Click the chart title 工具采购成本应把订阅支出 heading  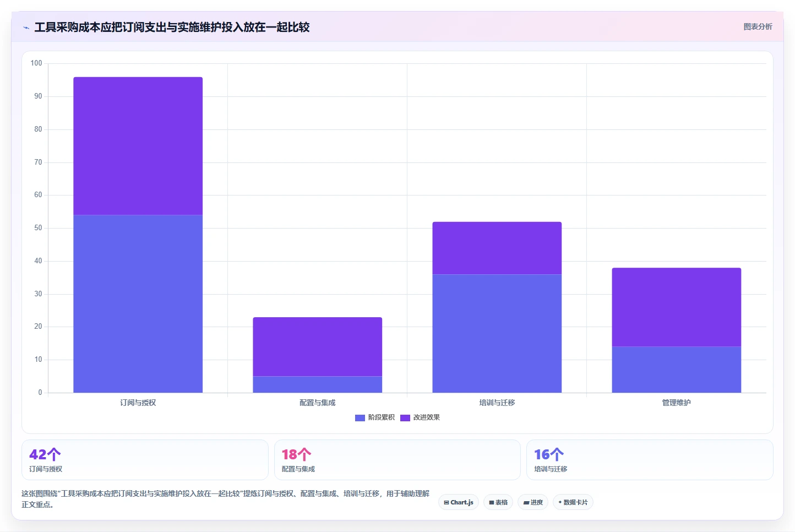pyautogui.click(x=172, y=27)
